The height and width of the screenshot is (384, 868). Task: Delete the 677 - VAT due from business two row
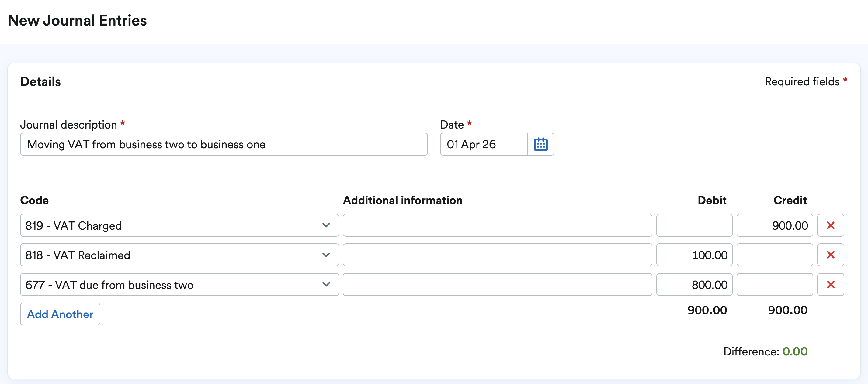pyautogui.click(x=830, y=285)
